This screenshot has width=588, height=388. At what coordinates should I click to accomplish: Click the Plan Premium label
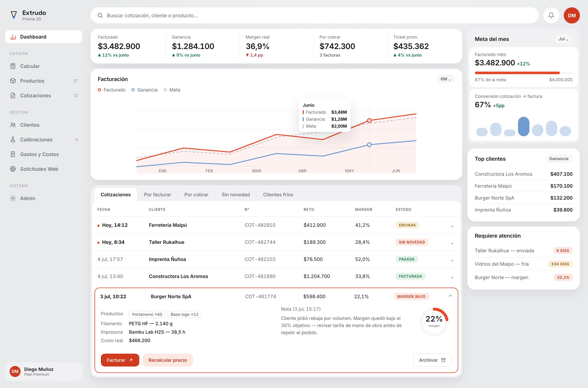pyautogui.click(x=37, y=374)
